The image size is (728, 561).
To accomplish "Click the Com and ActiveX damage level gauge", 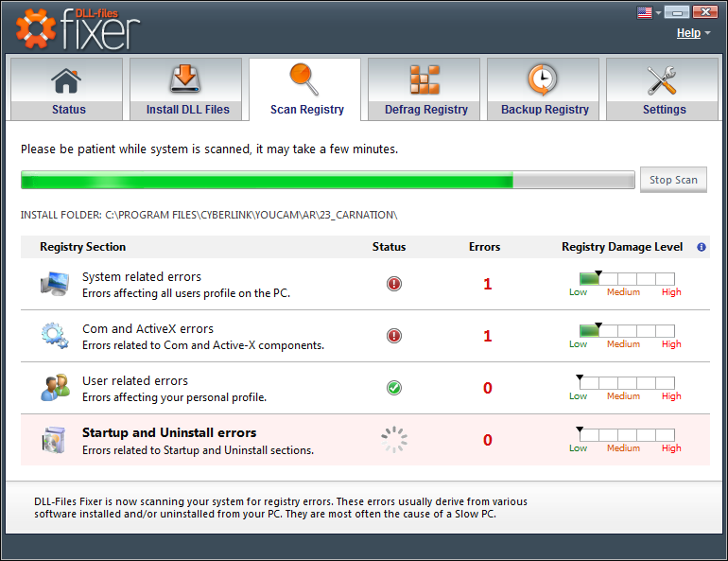I will (x=627, y=331).
